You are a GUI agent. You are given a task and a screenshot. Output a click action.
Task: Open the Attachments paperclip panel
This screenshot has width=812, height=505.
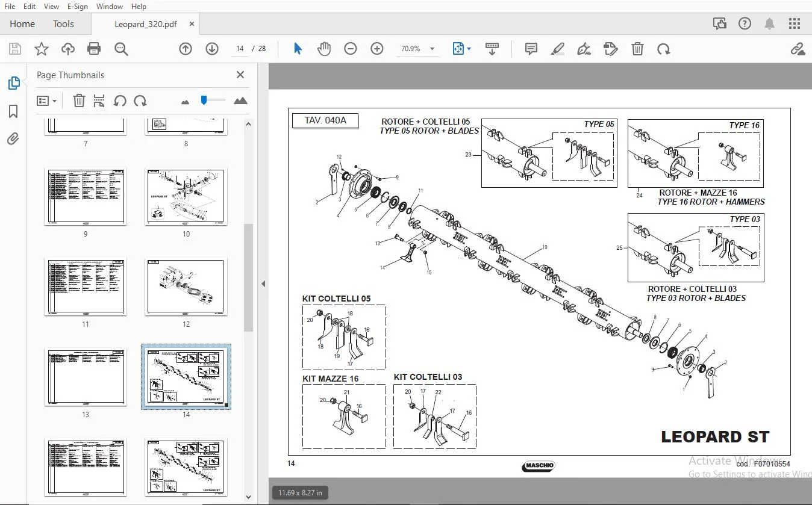pos(13,139)
